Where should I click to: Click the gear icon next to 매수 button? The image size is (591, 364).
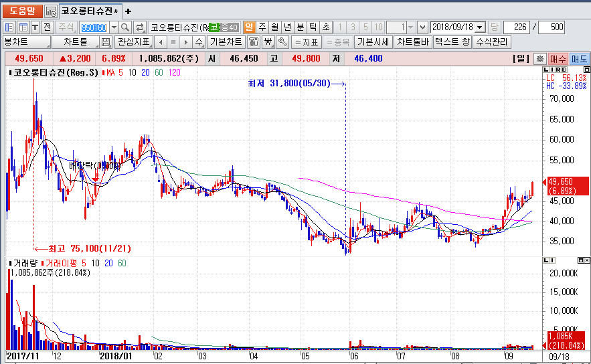coord(541,59)
